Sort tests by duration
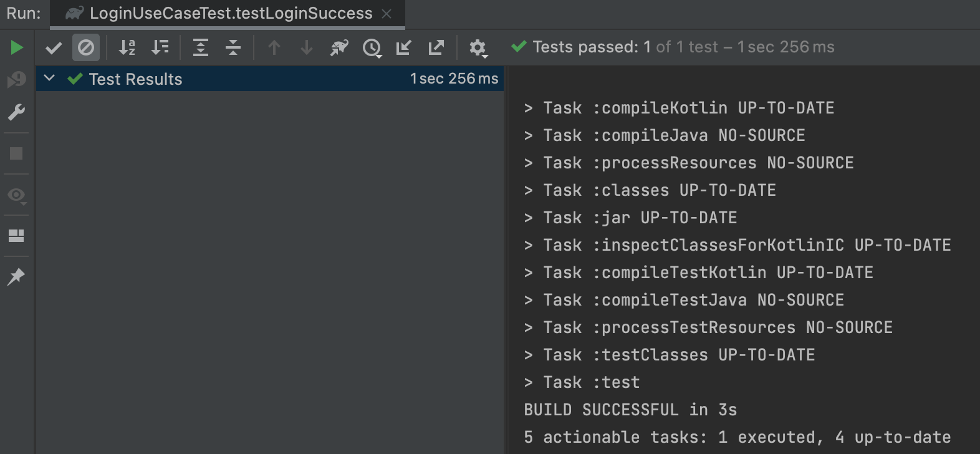The image size is (980, 454). pyautogui.click(x=160, y=47)
